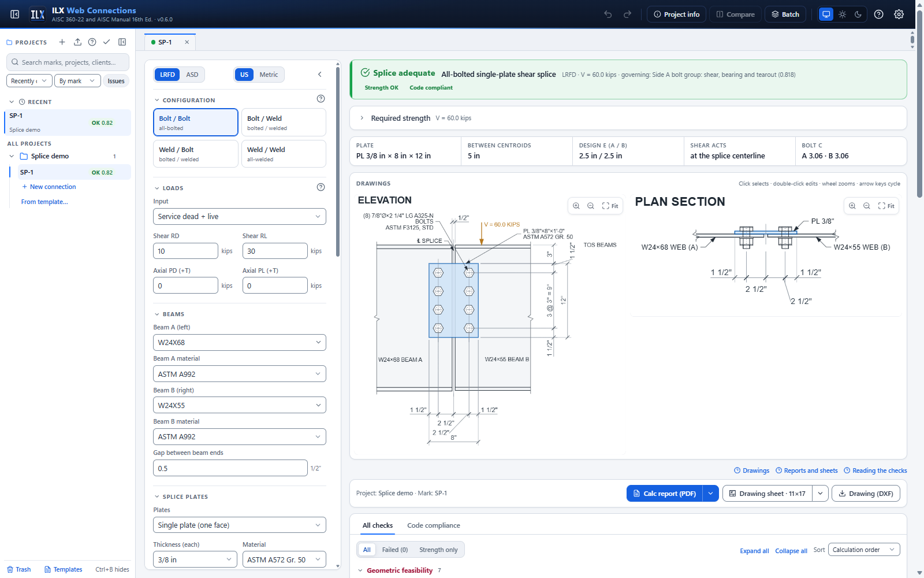924x578 pixels.
Task: Open Sort order dropdown Calculation order
Action: [x=864, y=550]
